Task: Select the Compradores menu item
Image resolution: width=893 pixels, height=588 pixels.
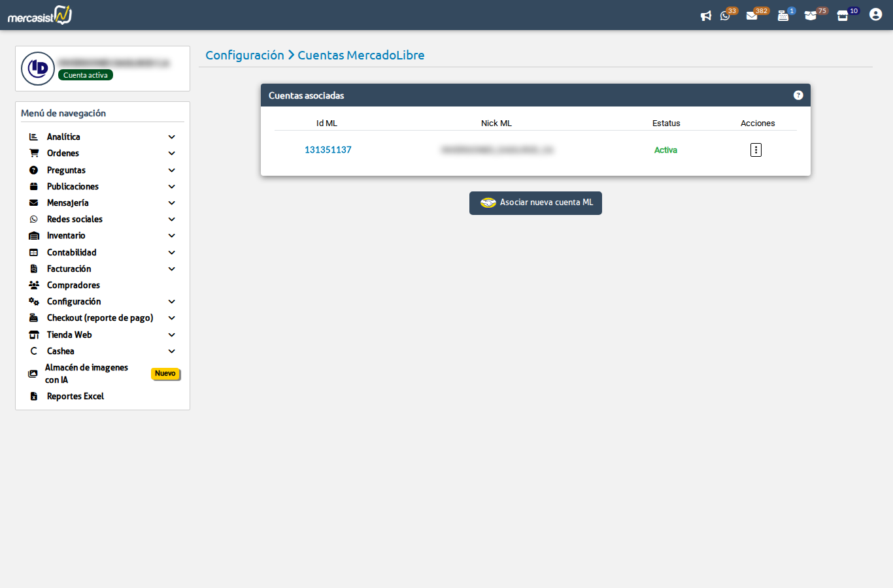Action: [x=73, y=285]
